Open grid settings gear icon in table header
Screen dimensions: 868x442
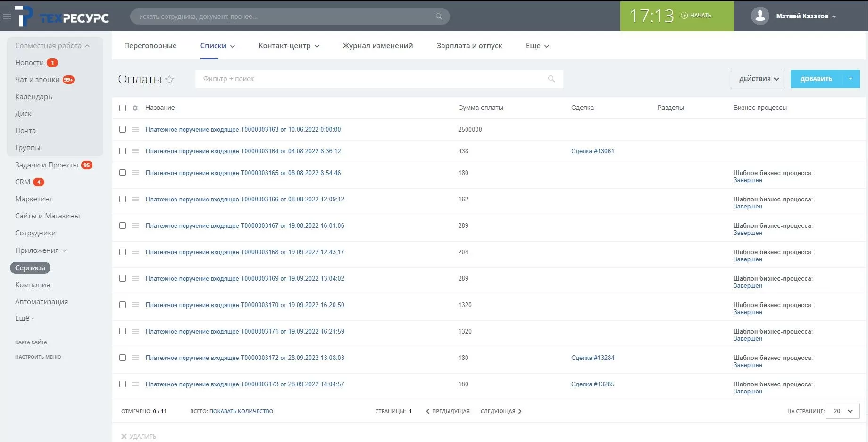pyautogui.click(x=135, y=108)
